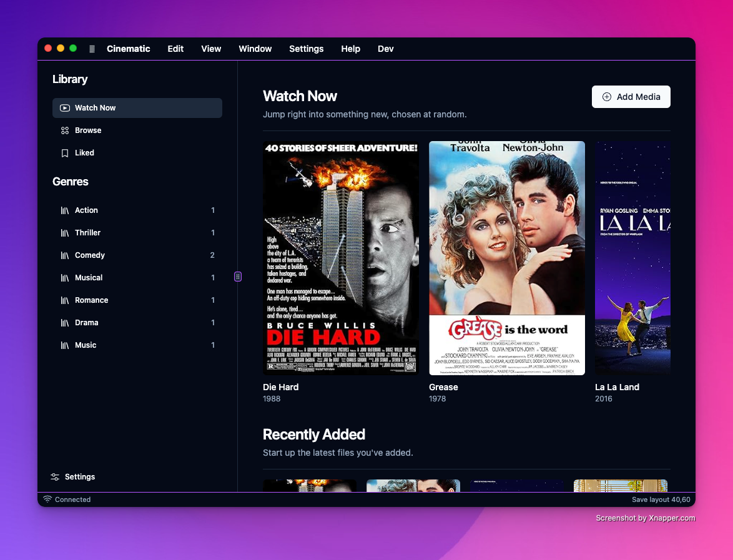Click the Connected status text

pos(73,499)
